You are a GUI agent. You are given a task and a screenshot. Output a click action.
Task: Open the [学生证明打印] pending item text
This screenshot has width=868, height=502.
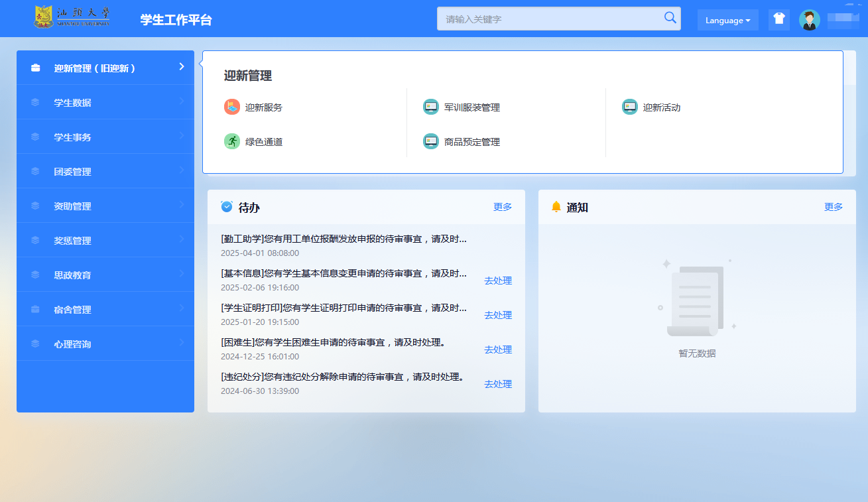pos(343,308)
